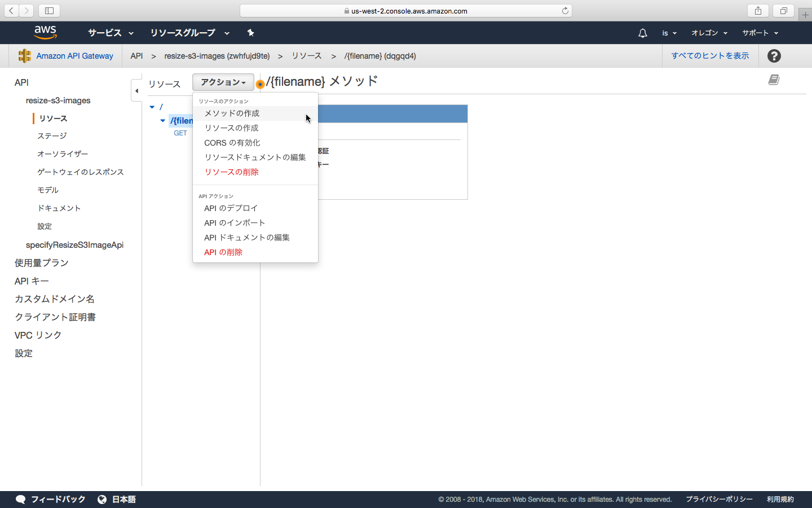The image size is (812, 508).
Task: Open カスタムドメイン名 in the sidebar
Action: 55,299
